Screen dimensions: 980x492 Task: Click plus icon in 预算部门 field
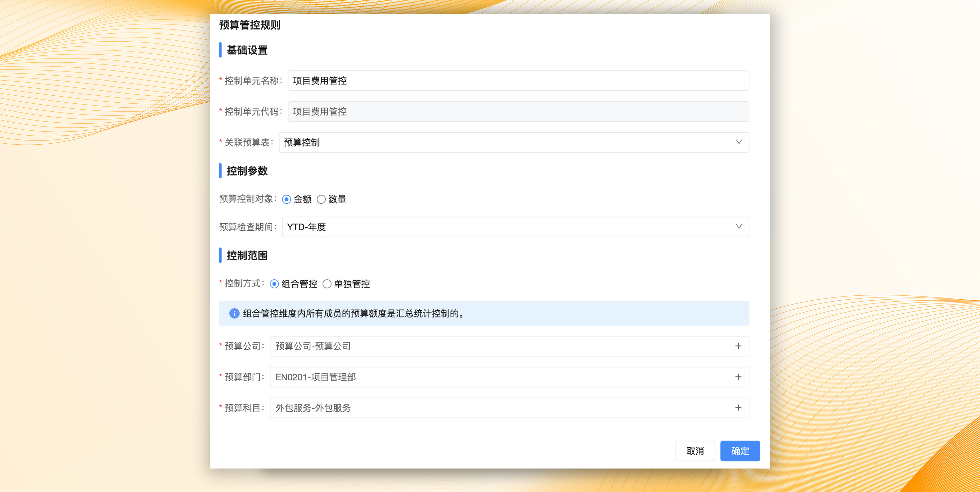738,377
